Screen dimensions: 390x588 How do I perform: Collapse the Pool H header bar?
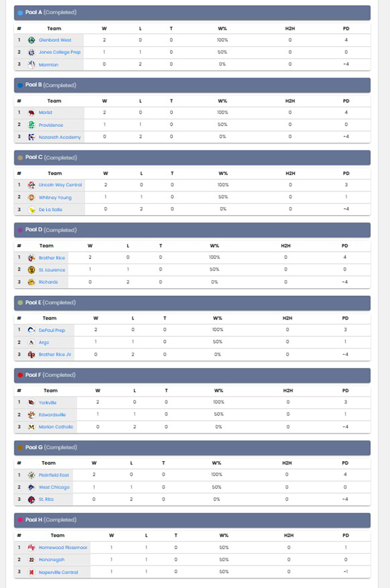click(192, 520)
